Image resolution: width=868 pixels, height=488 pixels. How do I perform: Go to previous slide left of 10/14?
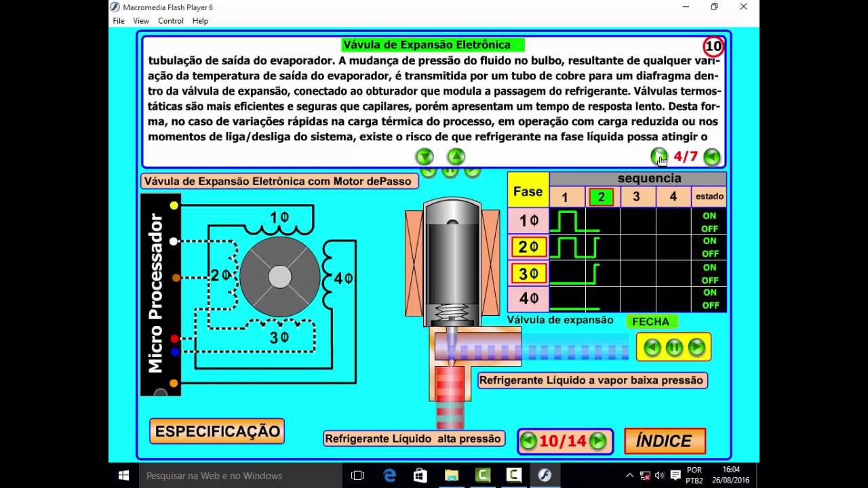[x=528, y=441]
